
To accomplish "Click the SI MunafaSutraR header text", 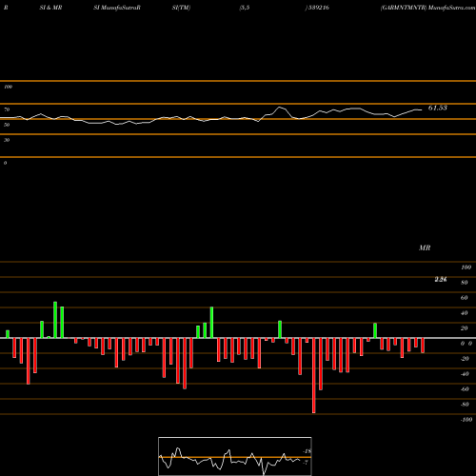I will (117, 8).
